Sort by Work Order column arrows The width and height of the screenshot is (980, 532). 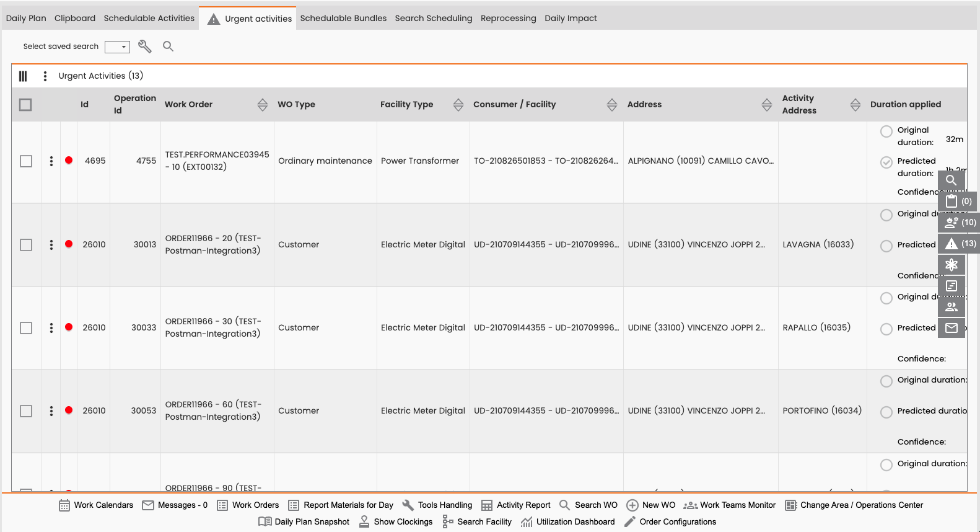tap(263, 105)
